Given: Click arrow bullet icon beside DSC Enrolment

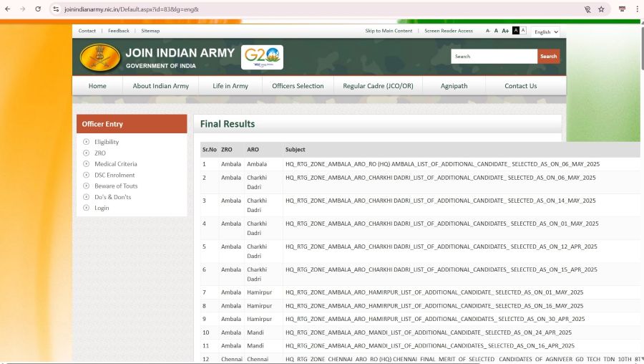Looking at the screenshot, I should pos(87,175).
